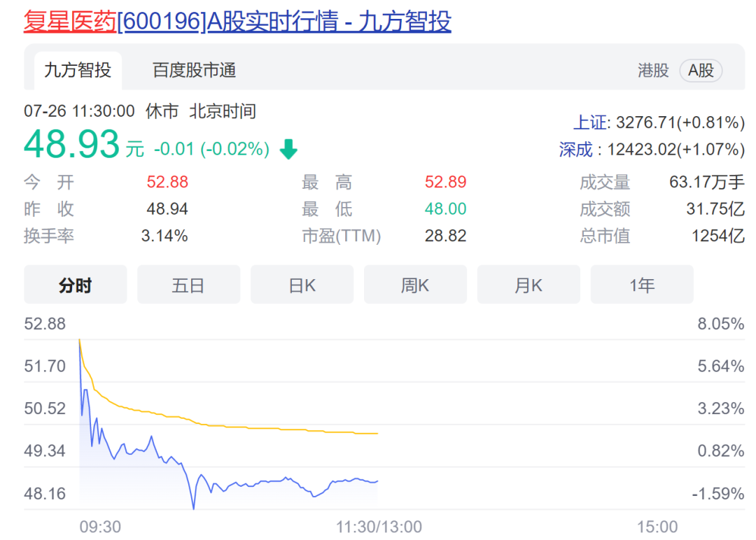Select the 月K chart tab
This screenshot has width=756, height=540.
tap(528, 285)
